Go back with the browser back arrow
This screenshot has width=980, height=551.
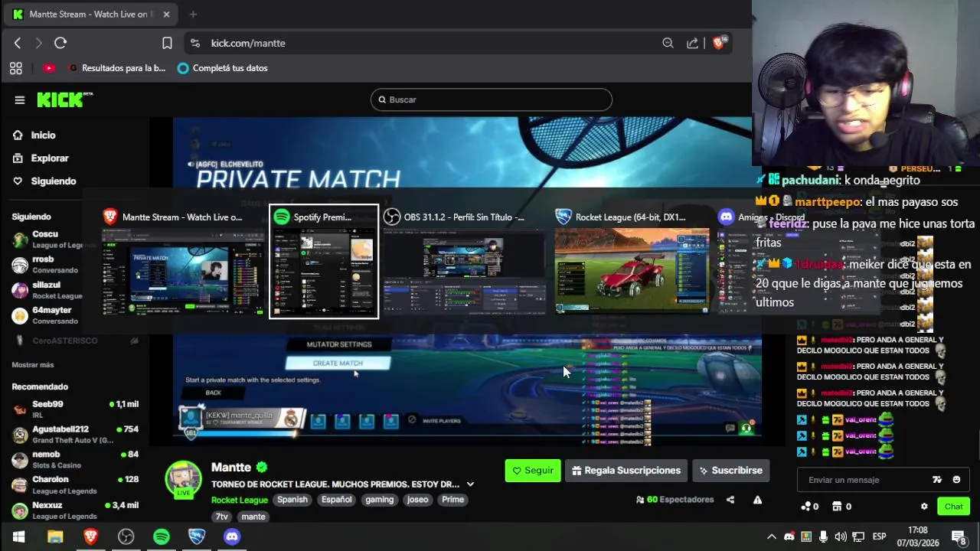[18, 43]
